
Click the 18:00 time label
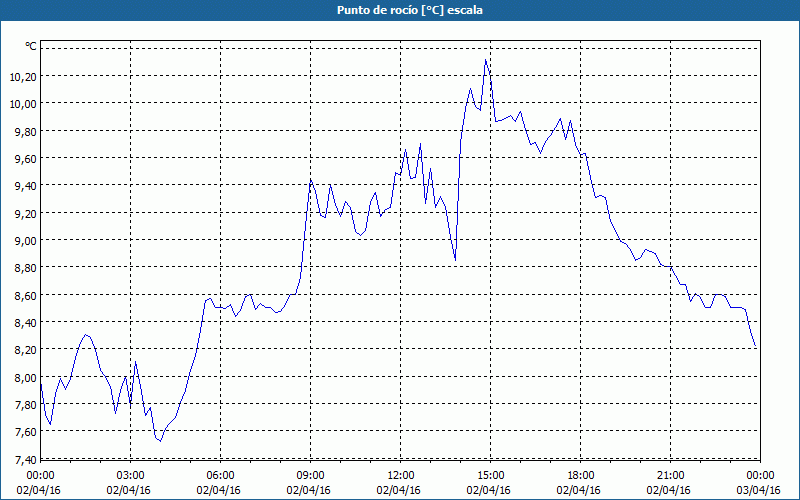click(581, 476)
